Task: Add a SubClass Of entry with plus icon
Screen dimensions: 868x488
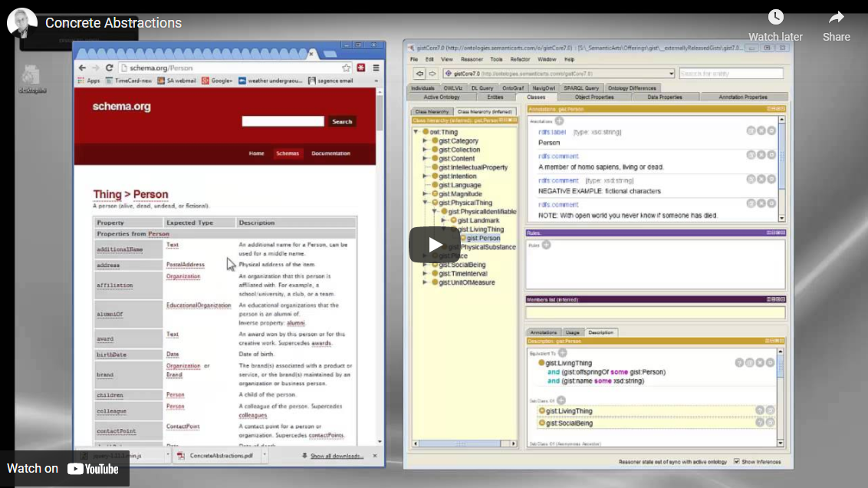Action: pyautogui.click(x=561, y=401)
